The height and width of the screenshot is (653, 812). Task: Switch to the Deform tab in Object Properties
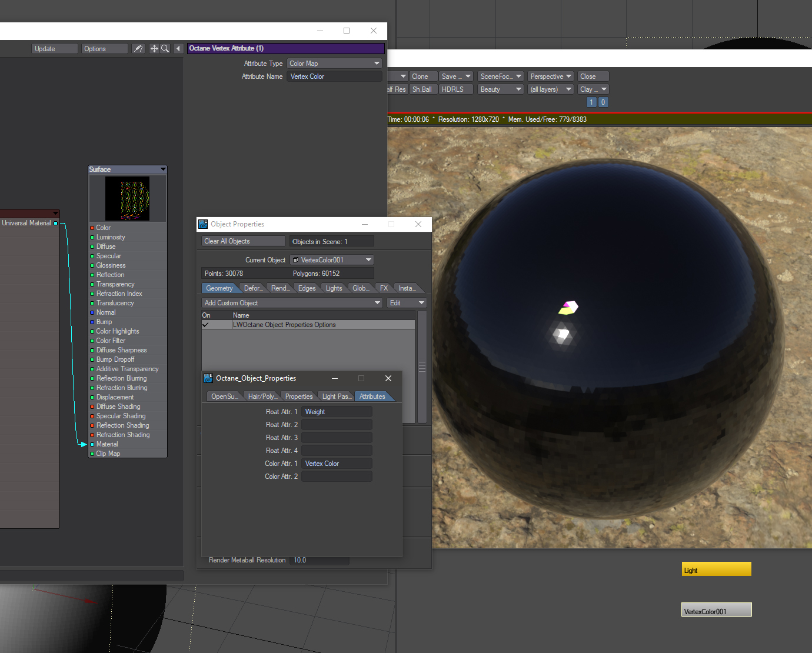[254, 288]
